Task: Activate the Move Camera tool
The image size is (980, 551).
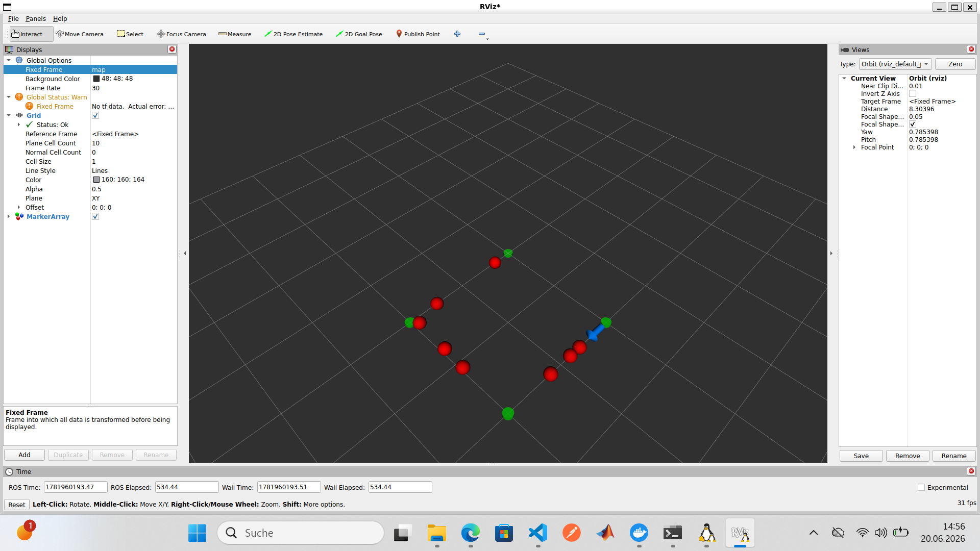Action: [80, 34]
